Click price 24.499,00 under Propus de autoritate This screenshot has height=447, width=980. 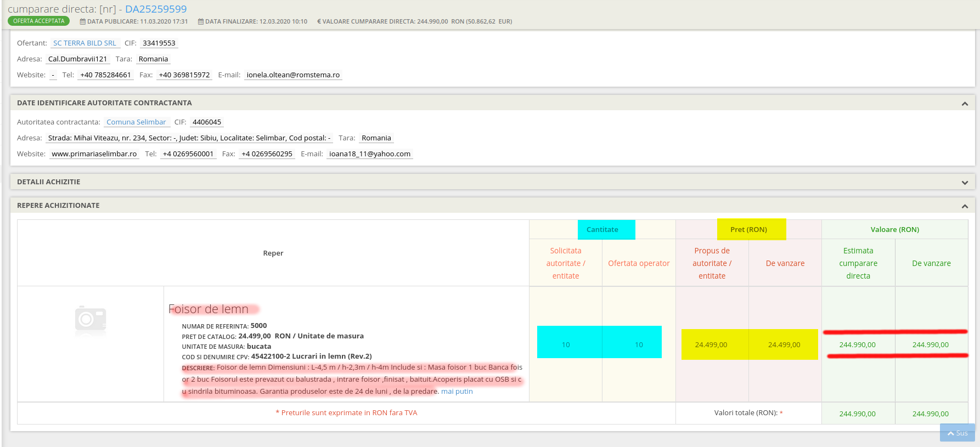pyautogui.click(x=711, y=344)
